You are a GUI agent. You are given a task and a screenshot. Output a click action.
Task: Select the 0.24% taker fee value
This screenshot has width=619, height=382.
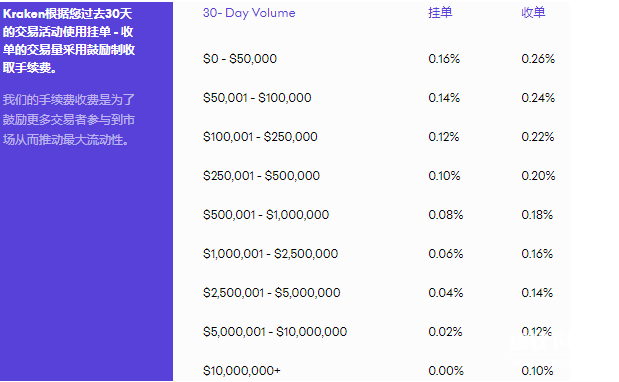point(538,98)
